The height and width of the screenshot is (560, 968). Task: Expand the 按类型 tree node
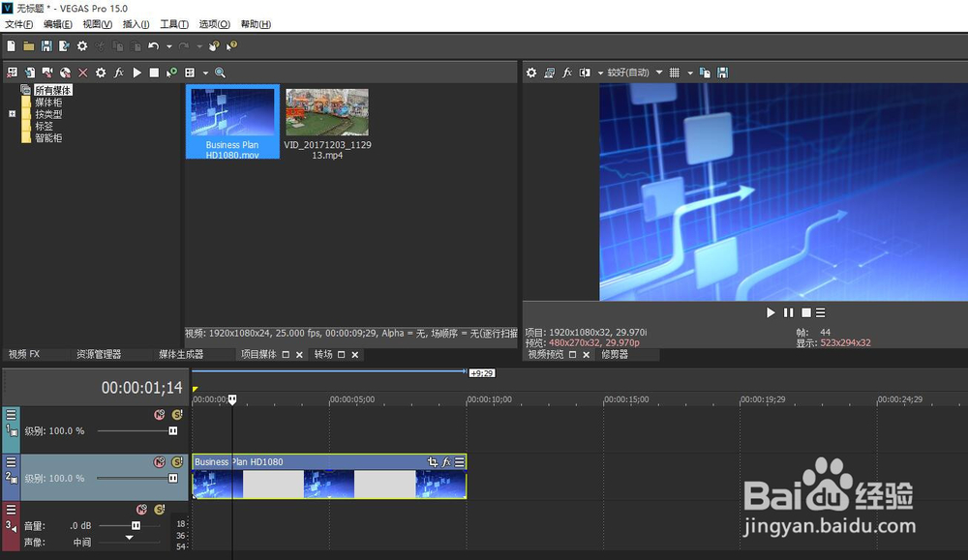[12, 114]
